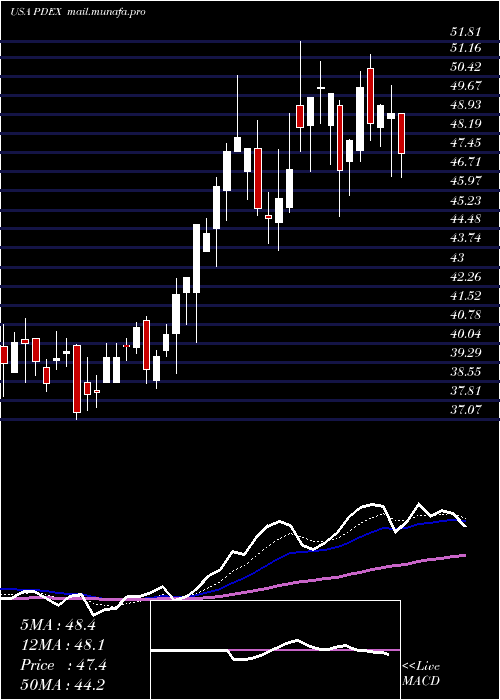This screenshot has height=700, width=500.
Task: Click the 44.48 price axis label
Action: pyautogui.click(x=465, y=219)
